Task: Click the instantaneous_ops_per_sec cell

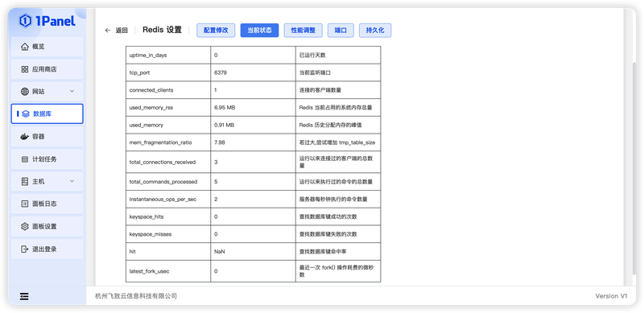Action: click(x=168, y=199)
